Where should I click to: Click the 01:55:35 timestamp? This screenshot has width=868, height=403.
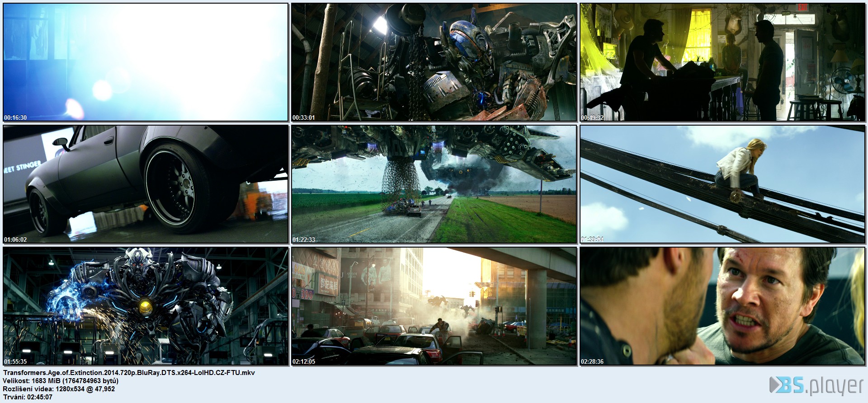click(15, 361)
